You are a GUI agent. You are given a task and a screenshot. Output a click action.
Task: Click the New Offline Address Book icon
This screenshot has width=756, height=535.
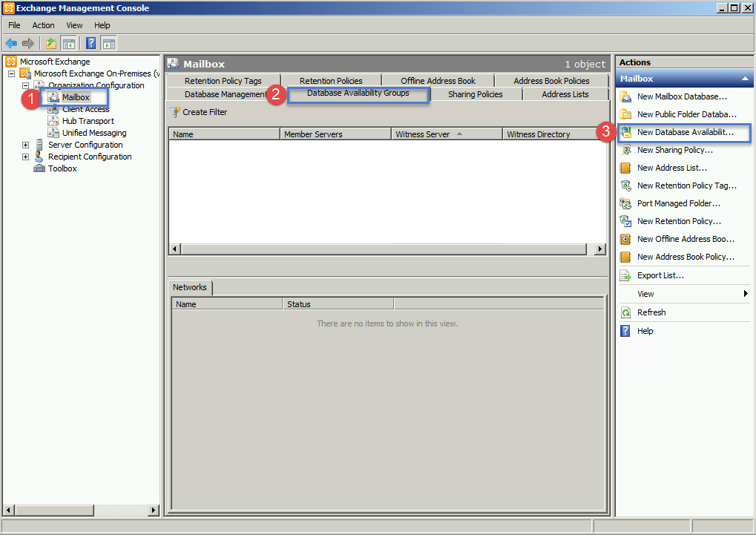626,239
